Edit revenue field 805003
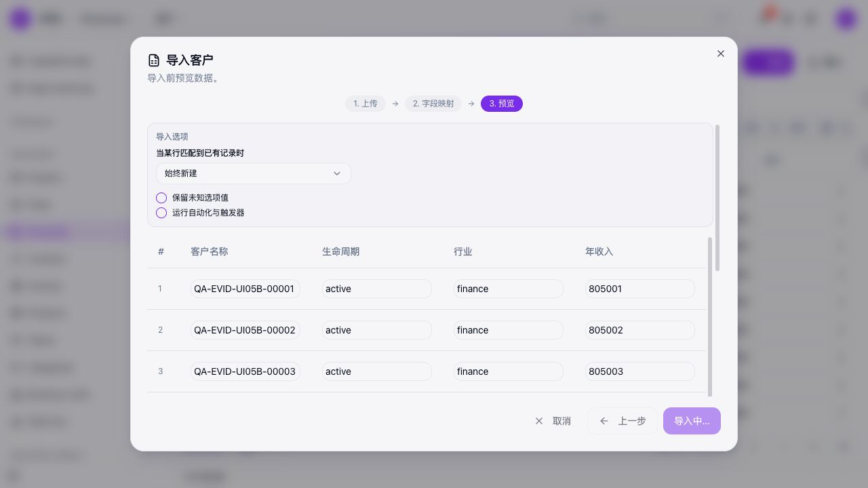 640,371
